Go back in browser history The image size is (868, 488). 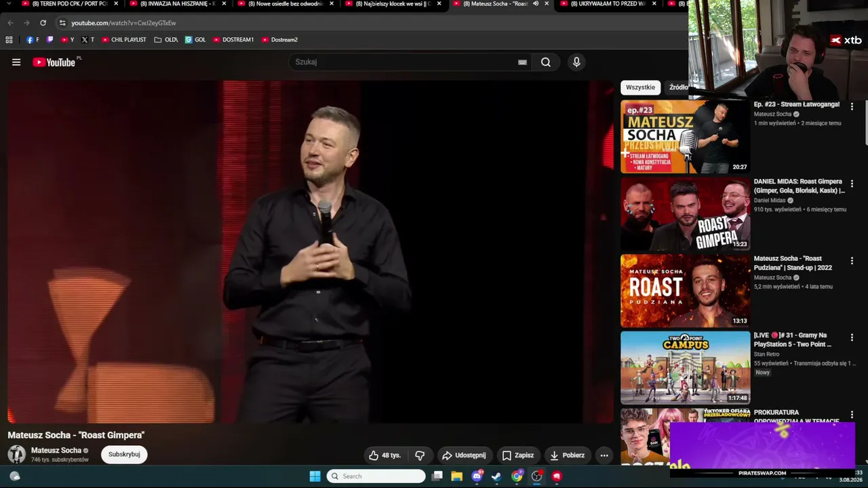point(10,23)
